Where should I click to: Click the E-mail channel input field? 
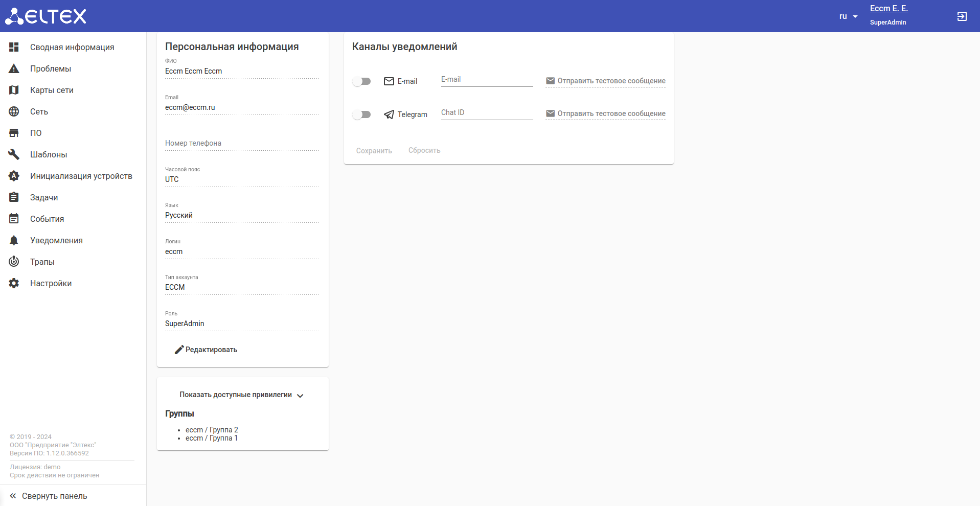pyautogui.click(x=487, y=80)
